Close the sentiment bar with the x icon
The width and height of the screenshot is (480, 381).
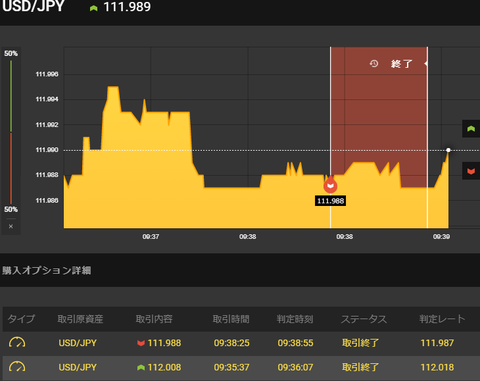[x=11, y=226]
